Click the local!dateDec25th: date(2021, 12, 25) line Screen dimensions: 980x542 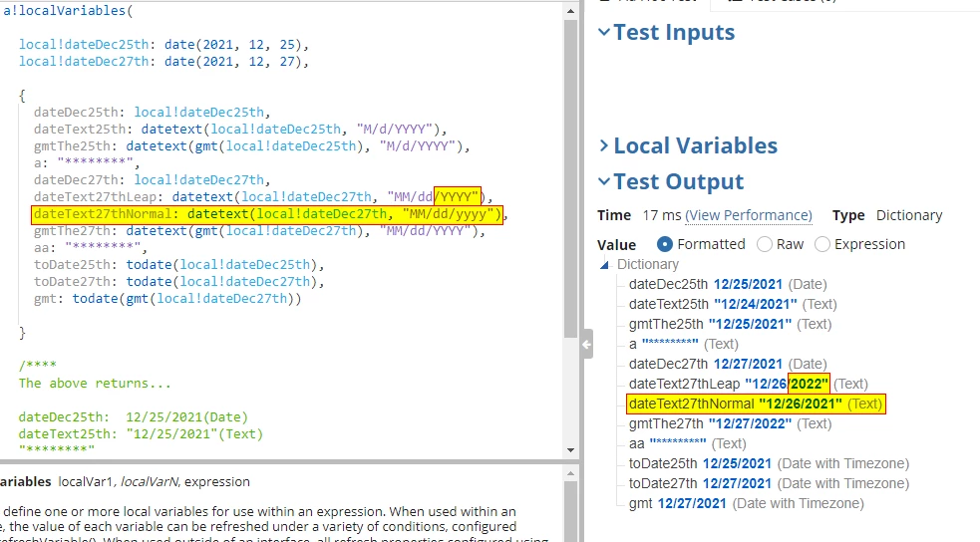[x=163, y=45]
